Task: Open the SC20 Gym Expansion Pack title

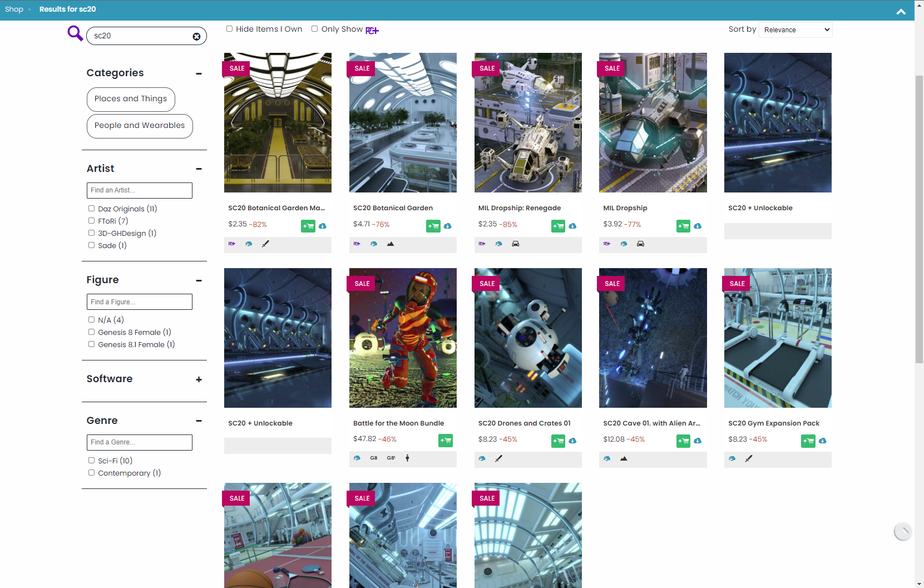Action: (x=774, y=423)
